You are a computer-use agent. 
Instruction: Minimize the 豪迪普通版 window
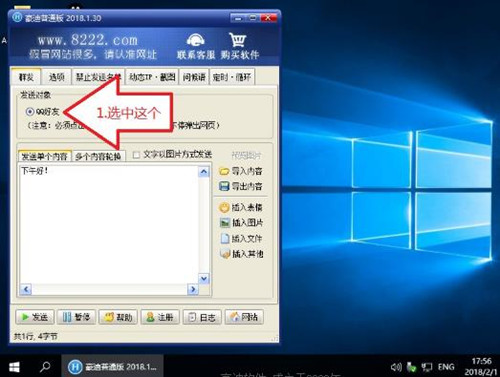pos(238,18)
